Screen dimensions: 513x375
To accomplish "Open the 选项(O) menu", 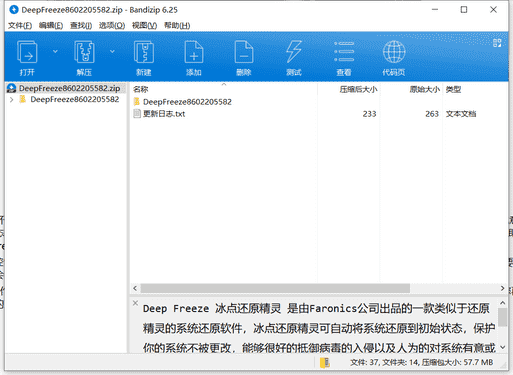I will pyautogui.click(x=112, y=25).
